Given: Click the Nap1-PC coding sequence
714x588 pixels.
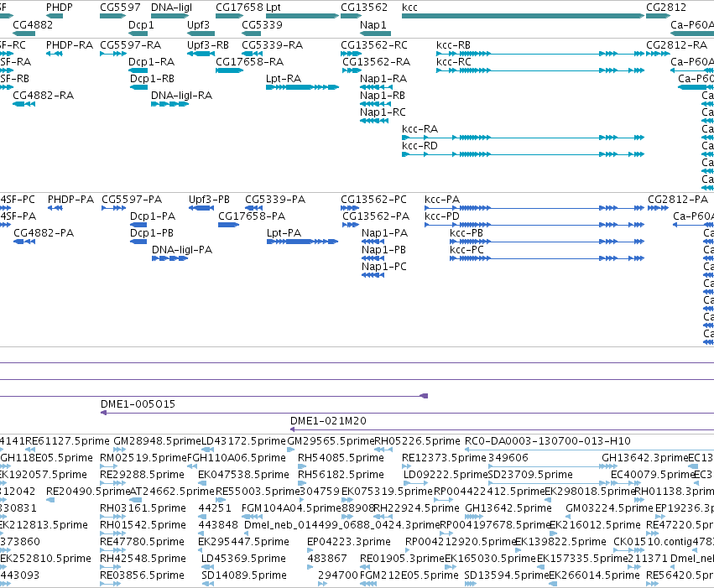Looking at the screenshot, I should 373,275.
